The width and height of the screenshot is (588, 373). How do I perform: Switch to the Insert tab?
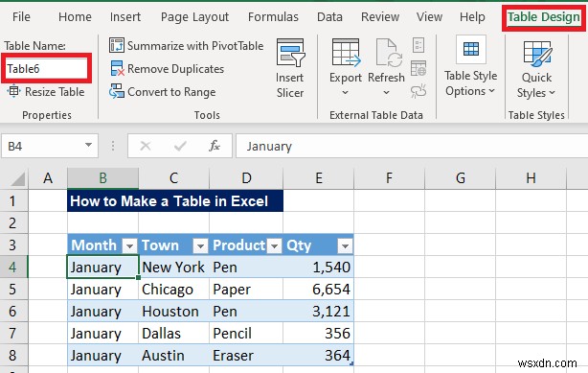pos(125,17)
